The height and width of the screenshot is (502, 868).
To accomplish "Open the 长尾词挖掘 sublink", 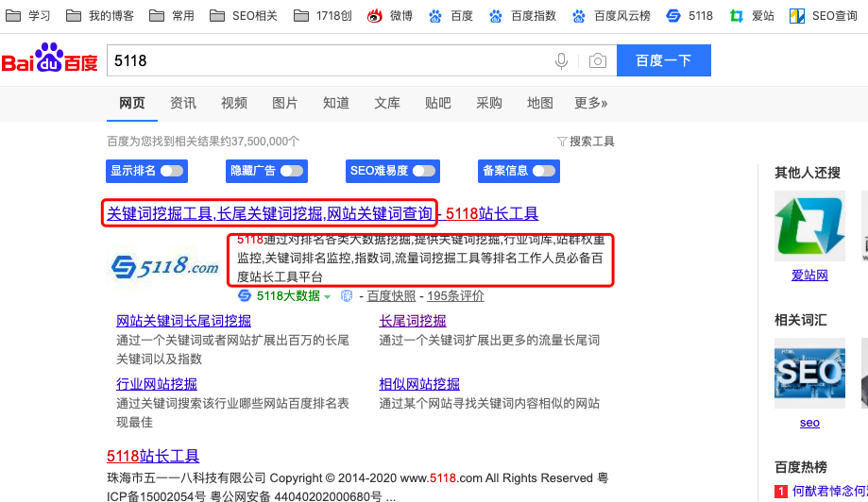I will pos(413,321).
